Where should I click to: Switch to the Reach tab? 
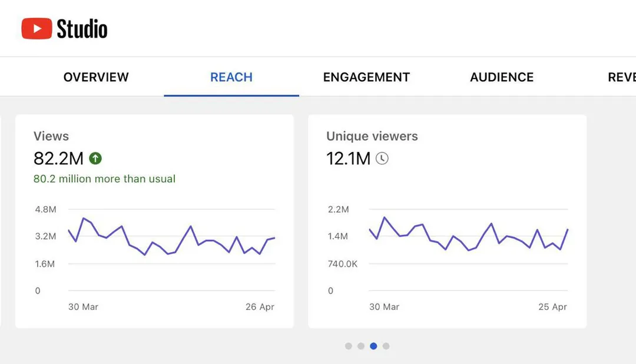tap(231, 77)
